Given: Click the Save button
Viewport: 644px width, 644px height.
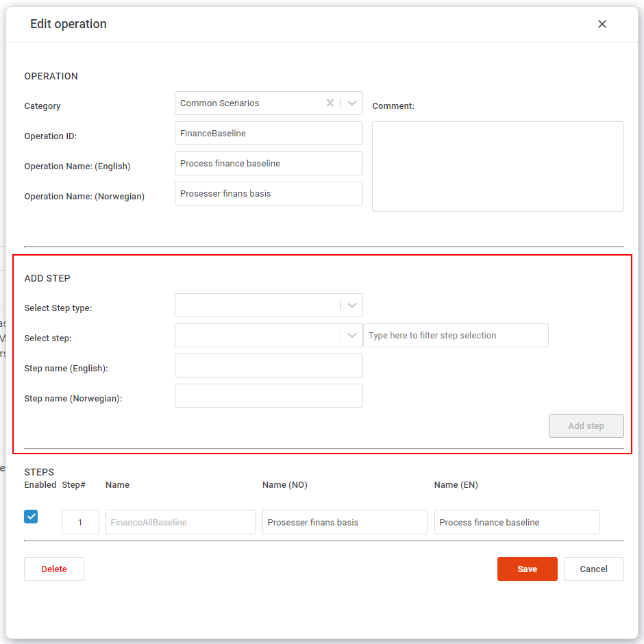Looking at the screenshot, I should [x=527, y=569].
